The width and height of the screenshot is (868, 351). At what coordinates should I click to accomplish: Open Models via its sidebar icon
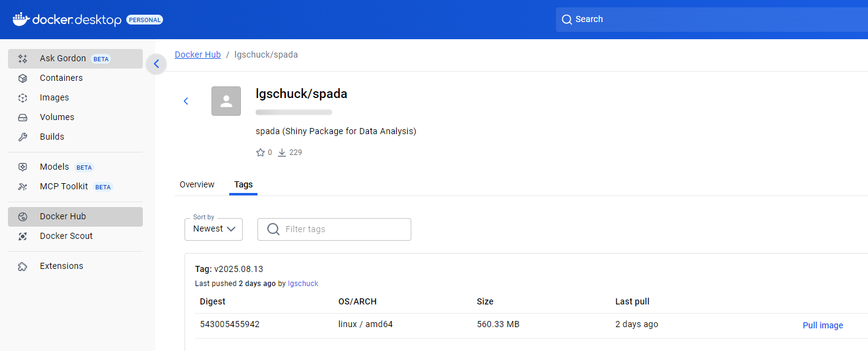click(23, 167)
